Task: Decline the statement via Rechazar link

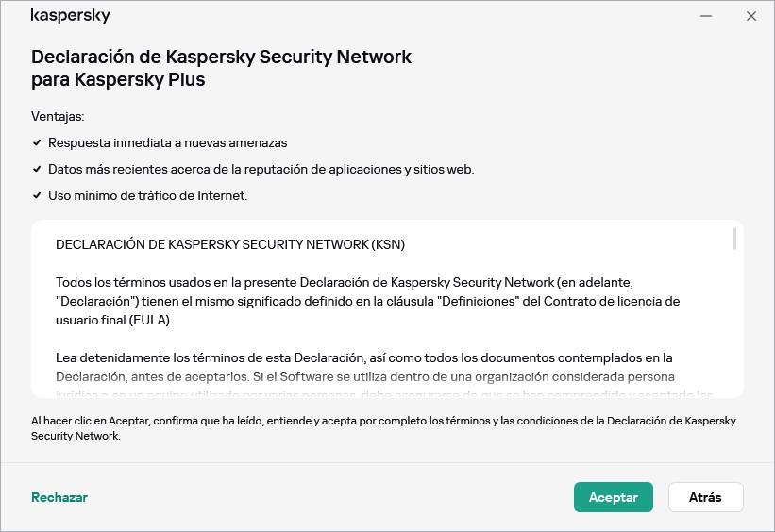Action: [x=59, y=497]
